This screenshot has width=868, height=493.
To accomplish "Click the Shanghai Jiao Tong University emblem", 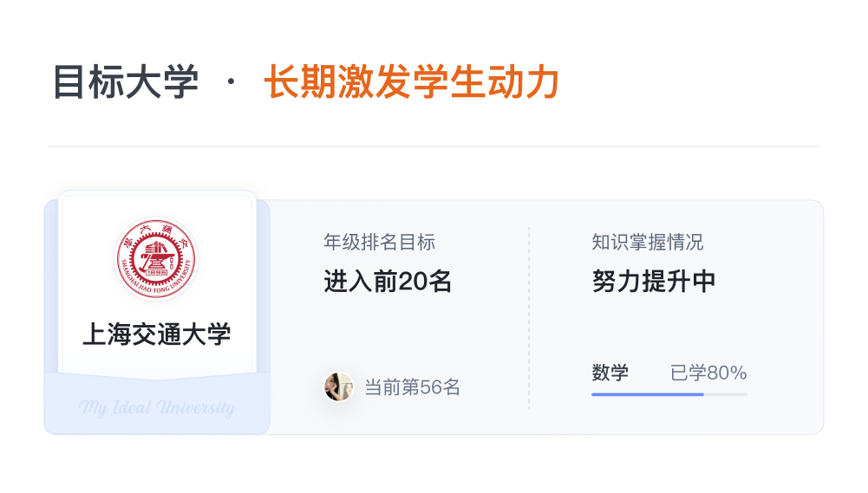I will point(157,257).
